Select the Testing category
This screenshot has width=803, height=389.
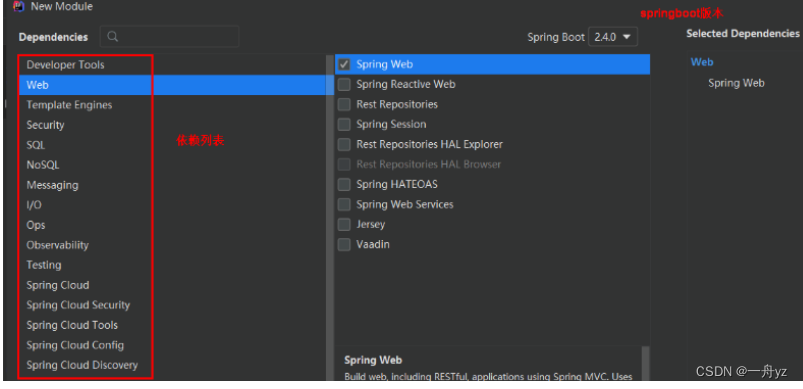[x=44, y=265]
